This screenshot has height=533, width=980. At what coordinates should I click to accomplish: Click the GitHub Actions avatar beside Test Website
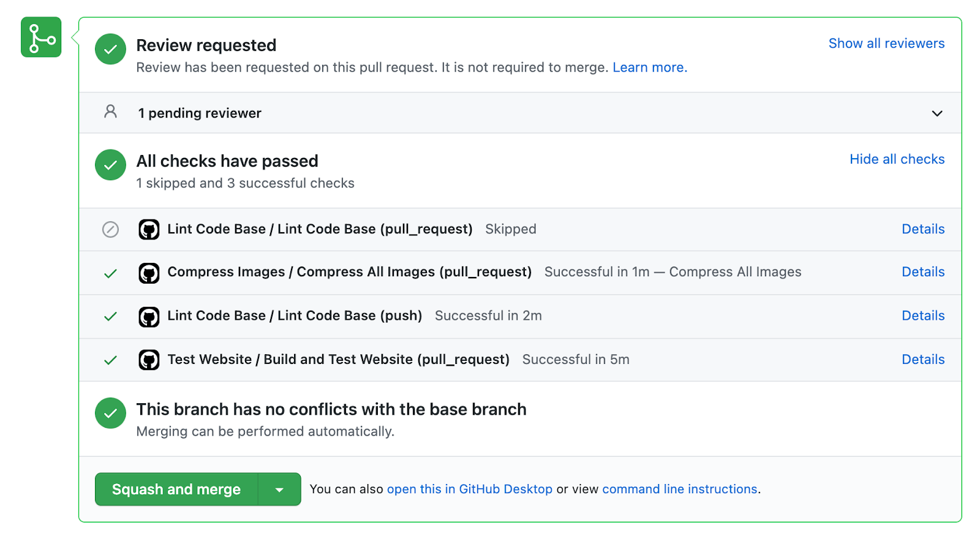click(149, 360)
